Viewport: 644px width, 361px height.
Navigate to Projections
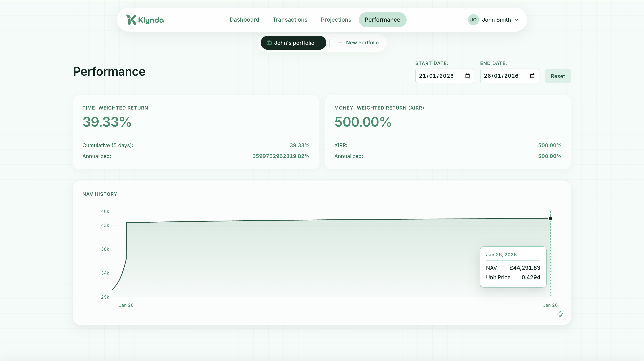click(x=336, y=20)
